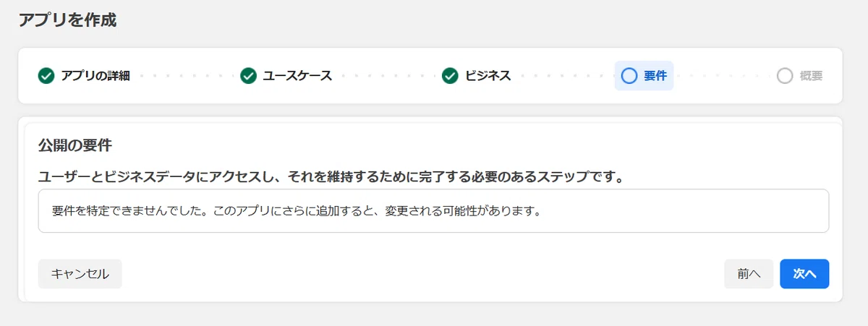Click the 公開の要件 section heading

pyautogui.click(x=75, y=145)
